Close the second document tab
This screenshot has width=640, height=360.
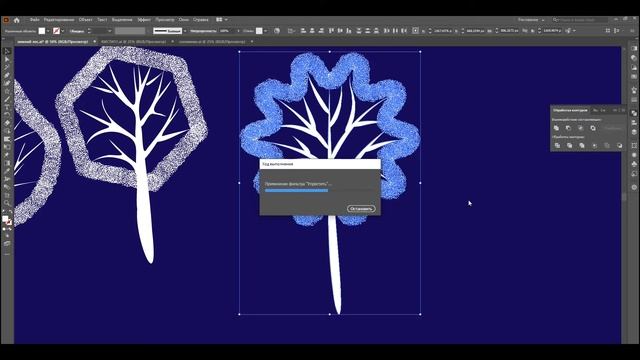[173, 42]
